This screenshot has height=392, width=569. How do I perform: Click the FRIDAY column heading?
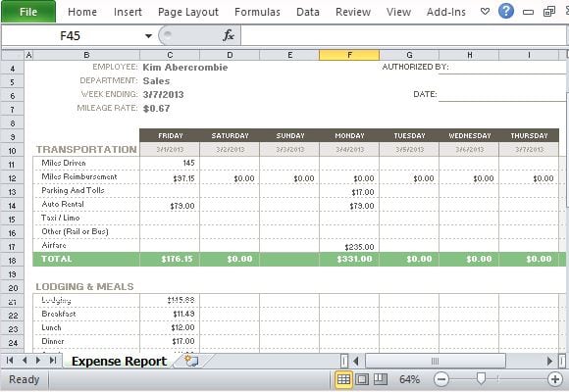pyautogui.click(x=170, y=135)
